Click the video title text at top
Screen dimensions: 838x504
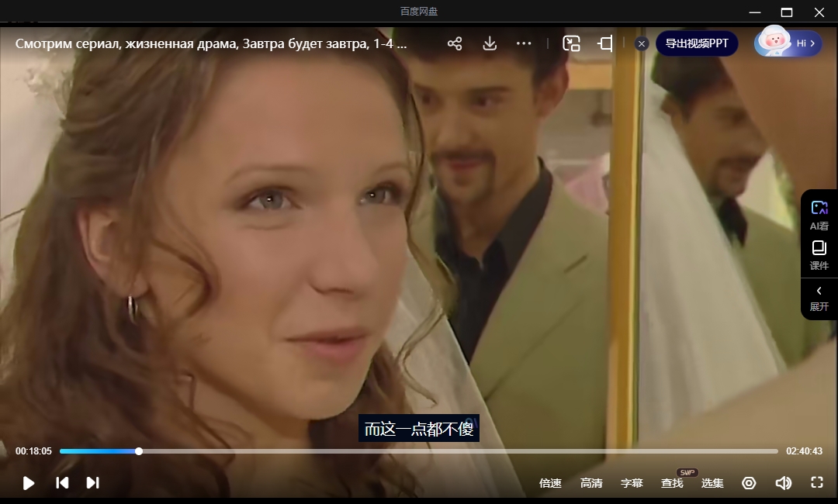(211, 43)
